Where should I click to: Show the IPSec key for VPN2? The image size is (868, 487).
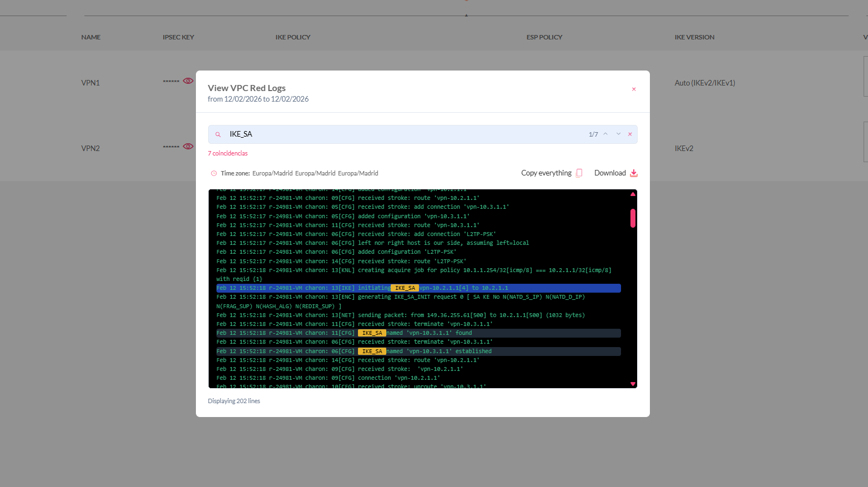188,147
